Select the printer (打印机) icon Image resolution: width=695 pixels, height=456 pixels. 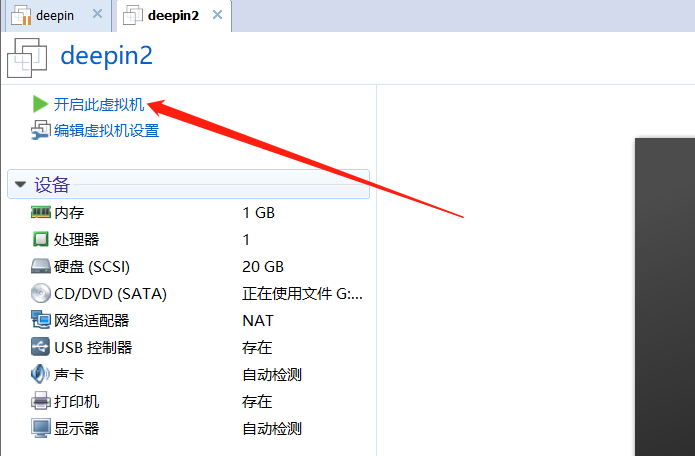tap(41, 401)
